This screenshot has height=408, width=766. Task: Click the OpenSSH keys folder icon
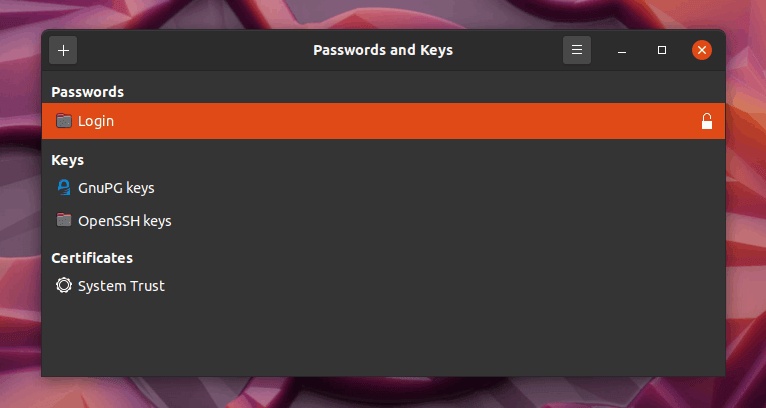coord(64,220)
